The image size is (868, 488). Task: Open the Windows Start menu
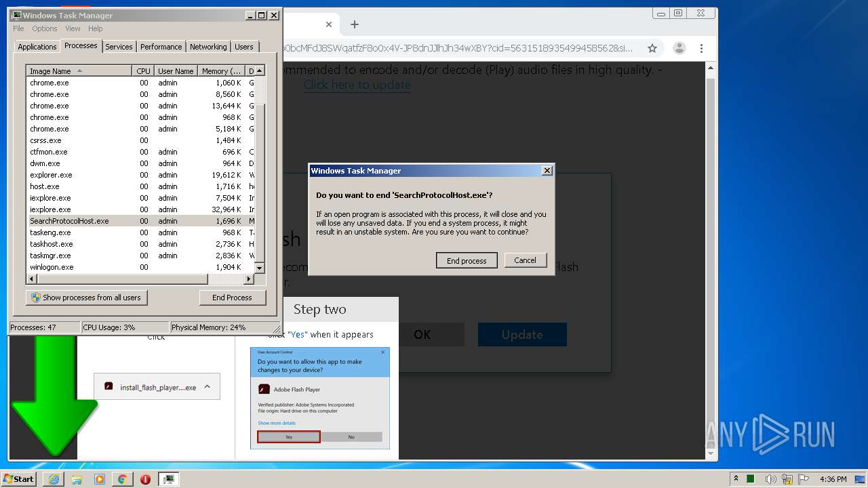pos(19,479)
